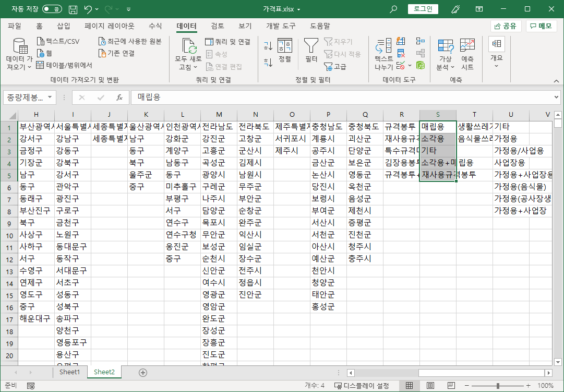Screen dimensions: 564x392
Task: Collapse the ribbon with caret
Action: 556,81
